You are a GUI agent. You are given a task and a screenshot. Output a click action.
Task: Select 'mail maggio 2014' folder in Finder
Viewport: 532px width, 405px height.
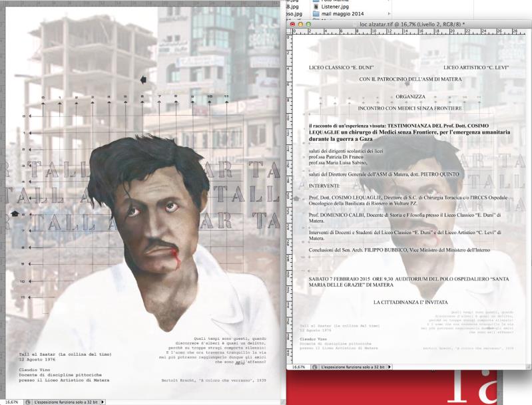pos(342,14)
